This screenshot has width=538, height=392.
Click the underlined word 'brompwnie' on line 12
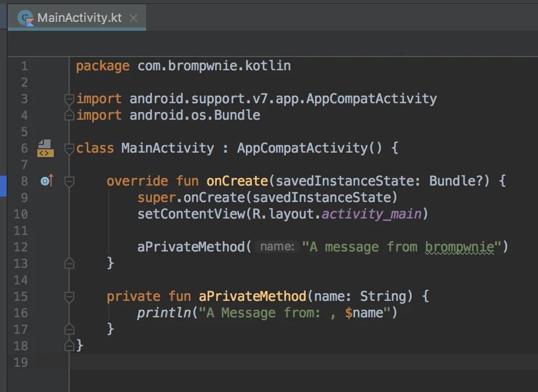click(459, 247)
